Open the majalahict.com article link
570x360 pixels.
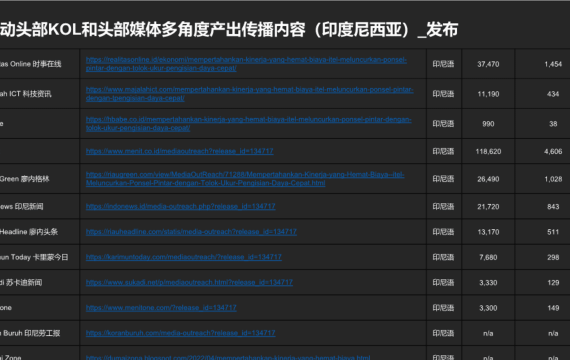(249, 94)
